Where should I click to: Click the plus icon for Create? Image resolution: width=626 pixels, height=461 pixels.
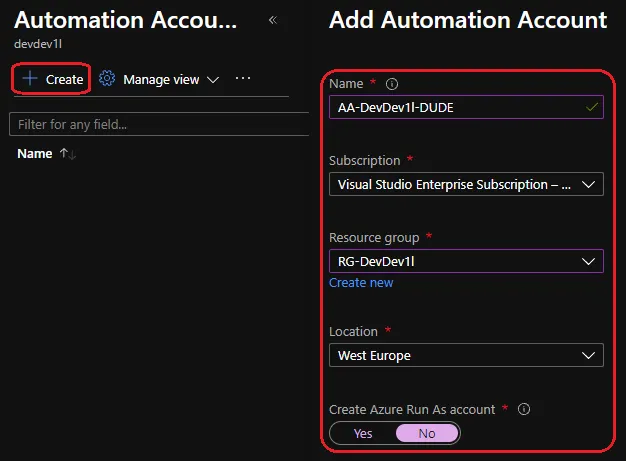click(x=30, y=79)
